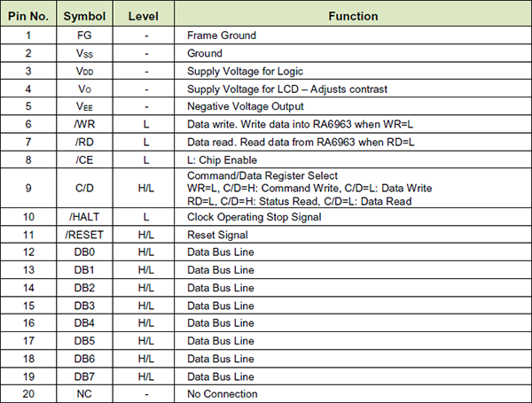
Task: Select the /CE symbol cell
Action: (x=85, y=160)
